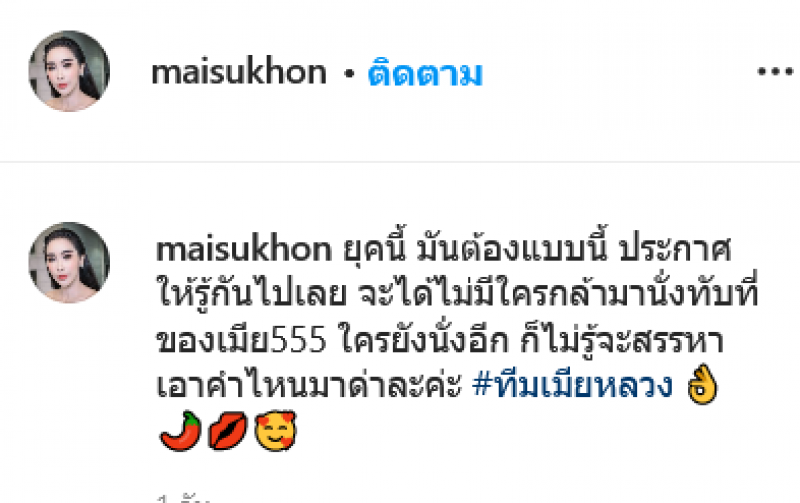
Task: Open the #ทีมเมียหลวง hashtag
Action: [x=572, y=385]
